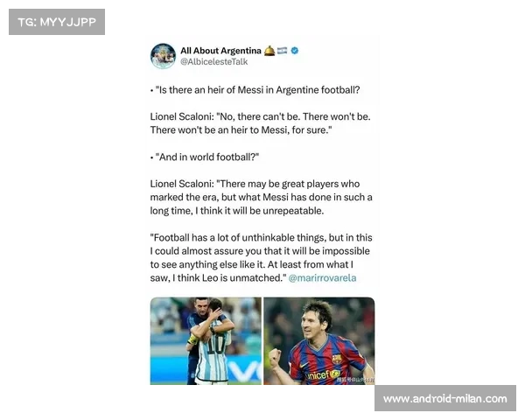Click the Chinese watermark on the right photo
525x420 pixels.
tap(355, 380)
